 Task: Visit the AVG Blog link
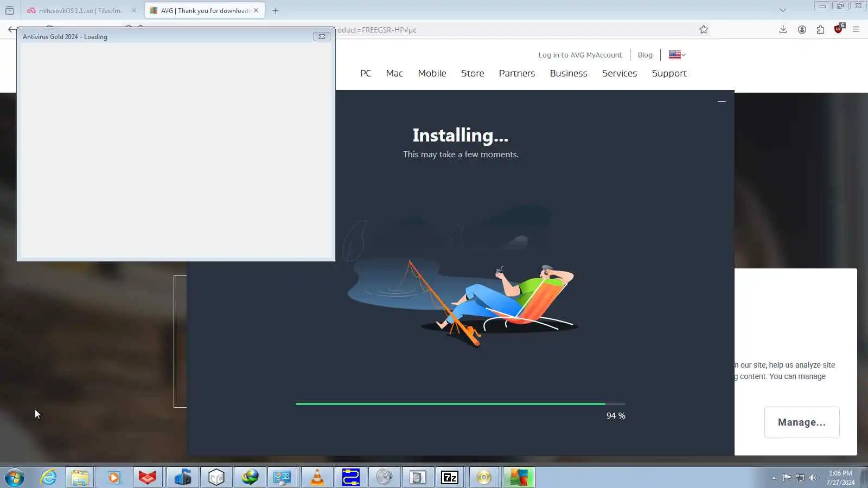[x=645, y=55]
